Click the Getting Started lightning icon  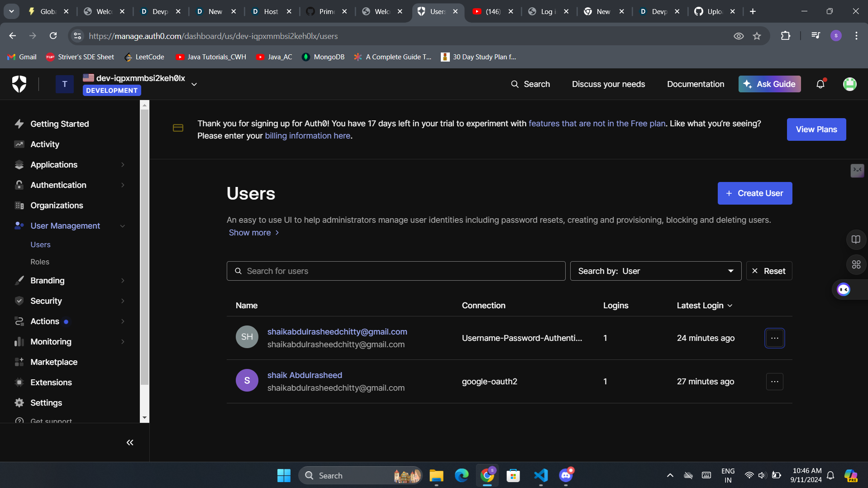click(19, 124)
